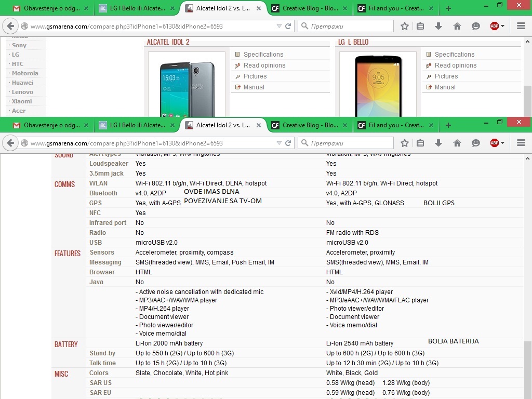Screen dimensions: 532x399
Task: Open the Xiaomi brand link in the sidebar
Action: (22, 101)
